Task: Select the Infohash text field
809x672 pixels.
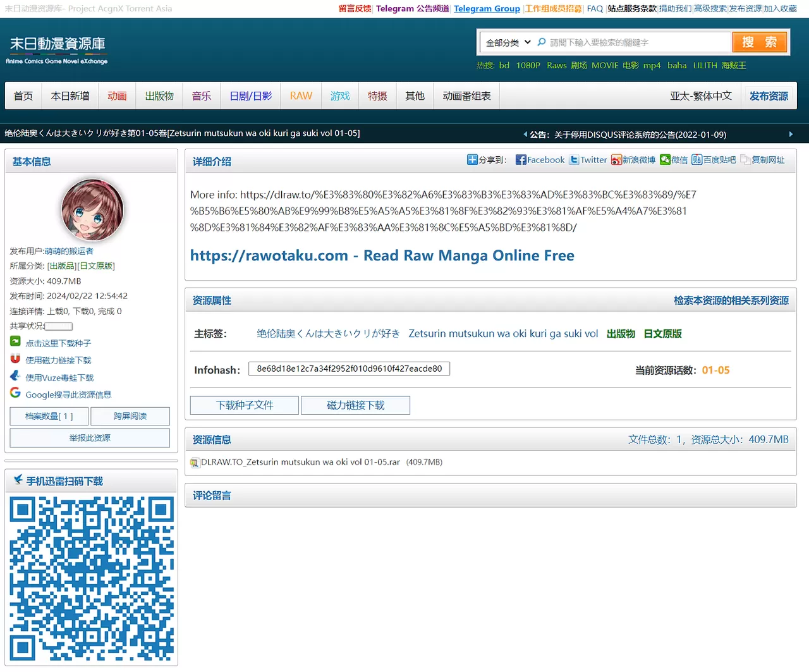Action: 349,369
